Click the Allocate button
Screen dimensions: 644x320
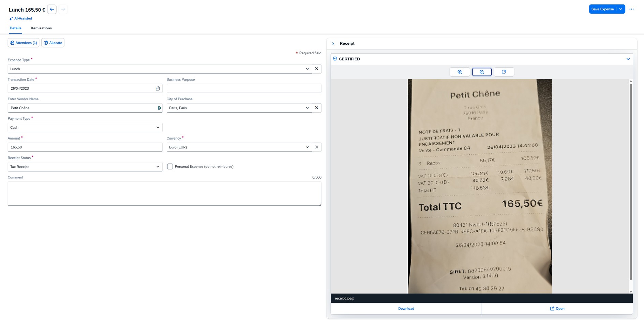(x=53, y=43)
